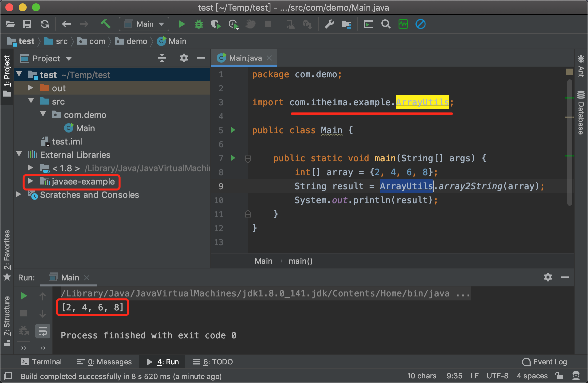The image size is (588, 383).
Task: Collapse the src folder
Action: tap(31, 101)
